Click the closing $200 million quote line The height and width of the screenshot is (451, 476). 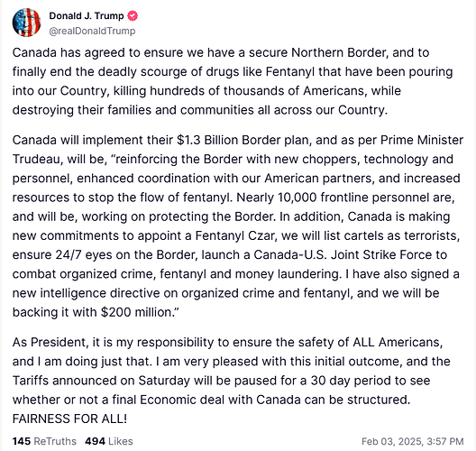[96, 312]
